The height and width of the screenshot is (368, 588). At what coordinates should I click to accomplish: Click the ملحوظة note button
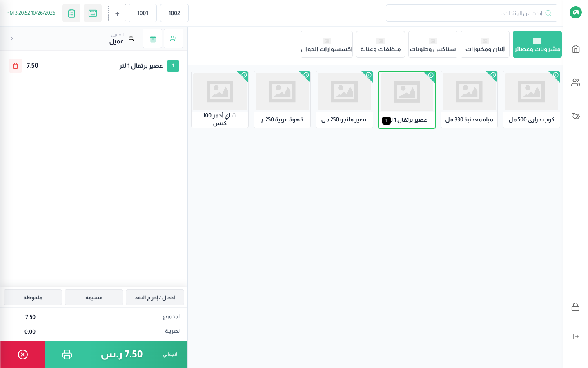point(33,297)
